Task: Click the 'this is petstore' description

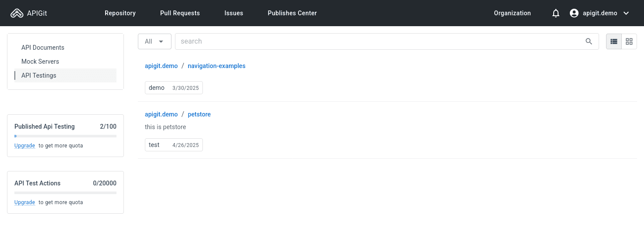Action: (x=165, y=127)
